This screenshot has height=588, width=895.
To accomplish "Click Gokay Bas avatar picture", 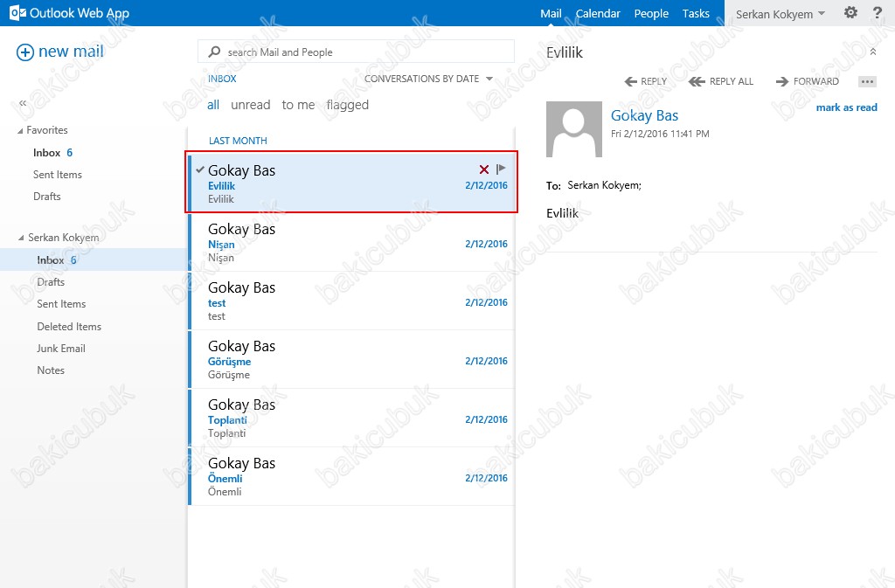I will tap(574, 129).
